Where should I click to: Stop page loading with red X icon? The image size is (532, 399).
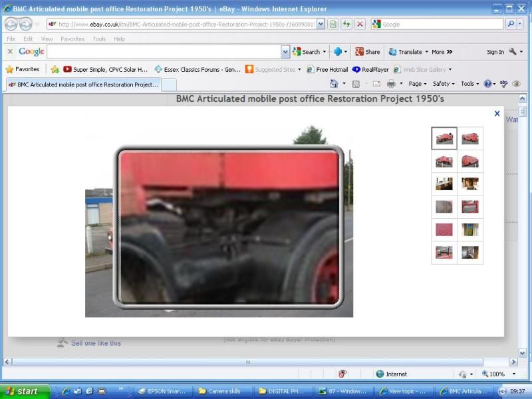click(x=360, y=24)
